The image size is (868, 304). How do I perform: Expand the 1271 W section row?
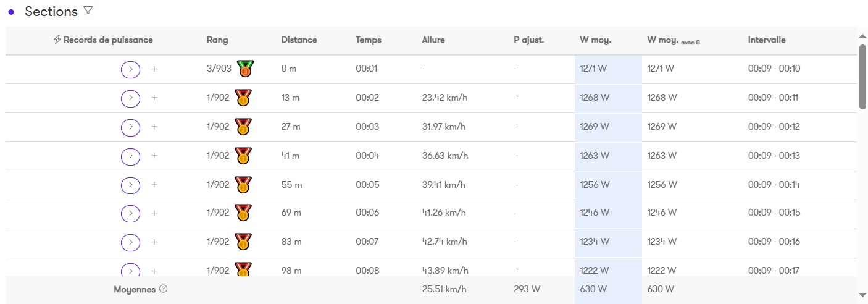130,69
